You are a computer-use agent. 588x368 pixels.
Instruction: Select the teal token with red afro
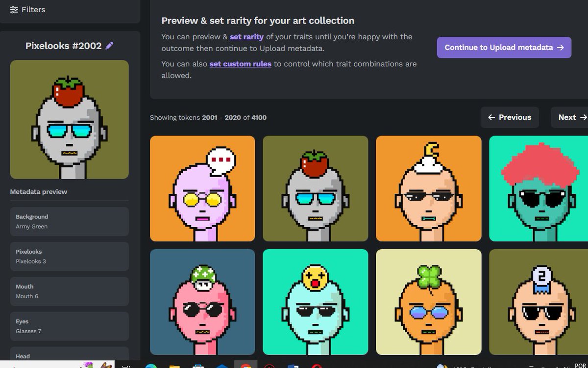click(x=539, y=189)
